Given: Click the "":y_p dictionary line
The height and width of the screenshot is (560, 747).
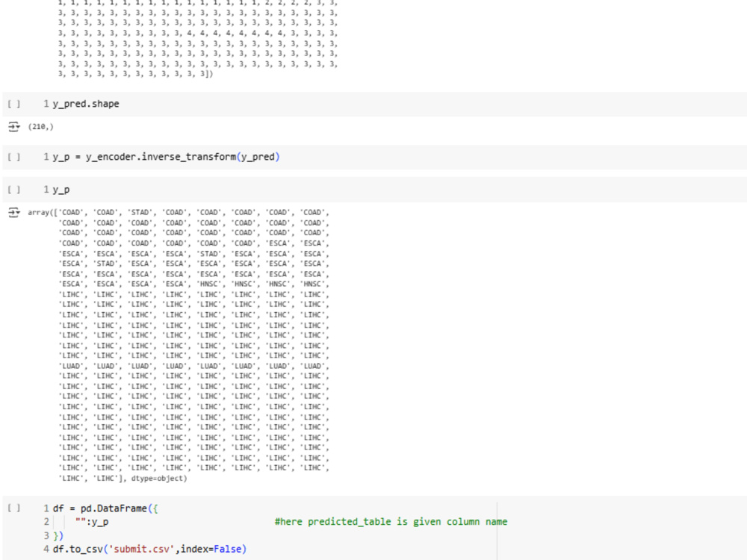Looking at the screenshot, I should [92, 522].
